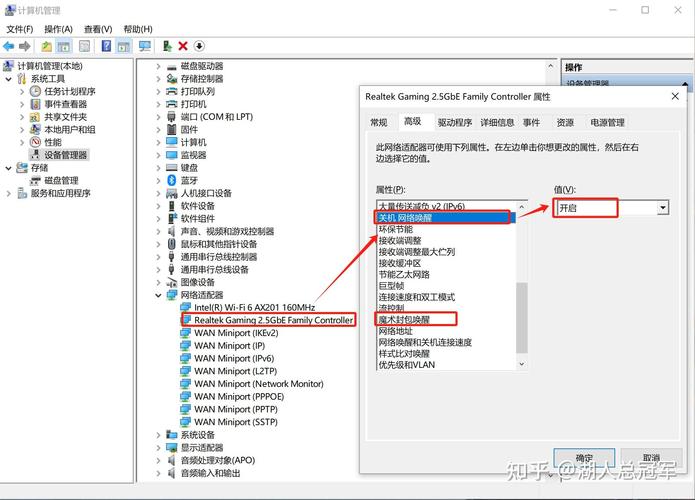Click the Up one level folder icon
695x500 pixels.
tap(47, 46)
